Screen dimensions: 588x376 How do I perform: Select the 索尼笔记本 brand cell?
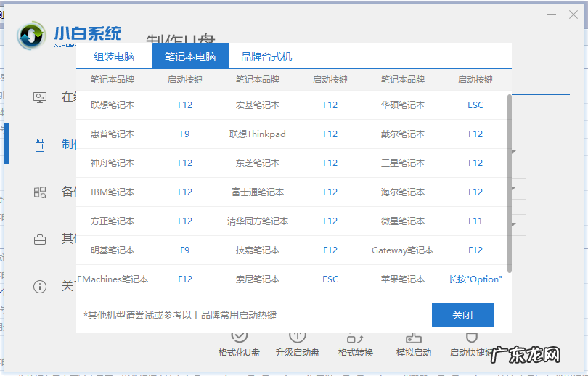coord(258,279)
